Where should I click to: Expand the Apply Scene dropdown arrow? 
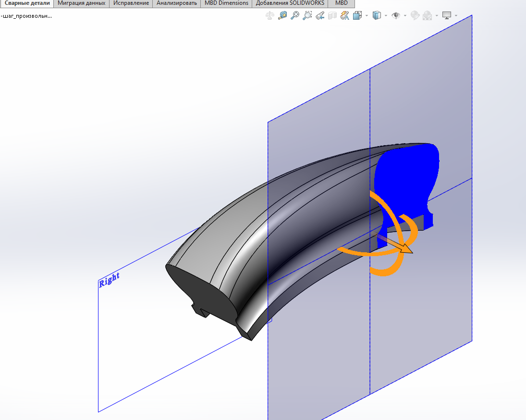(x=437, y=15)
